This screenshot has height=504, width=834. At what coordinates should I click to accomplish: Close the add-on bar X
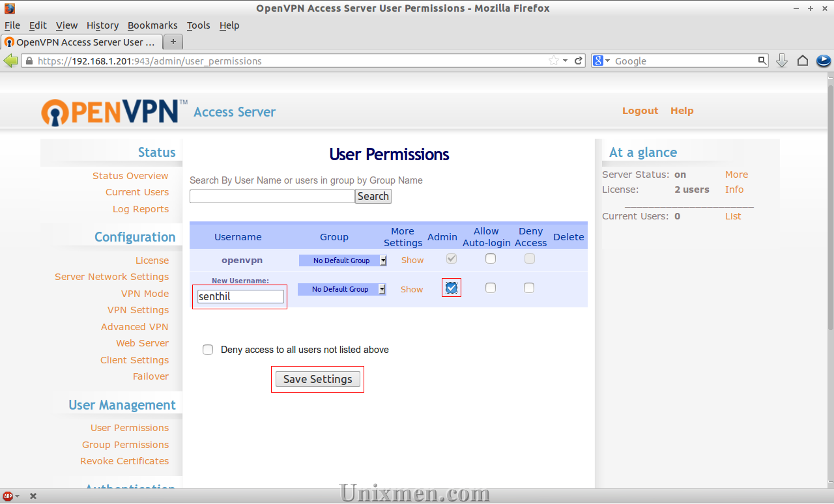(33, 496)
